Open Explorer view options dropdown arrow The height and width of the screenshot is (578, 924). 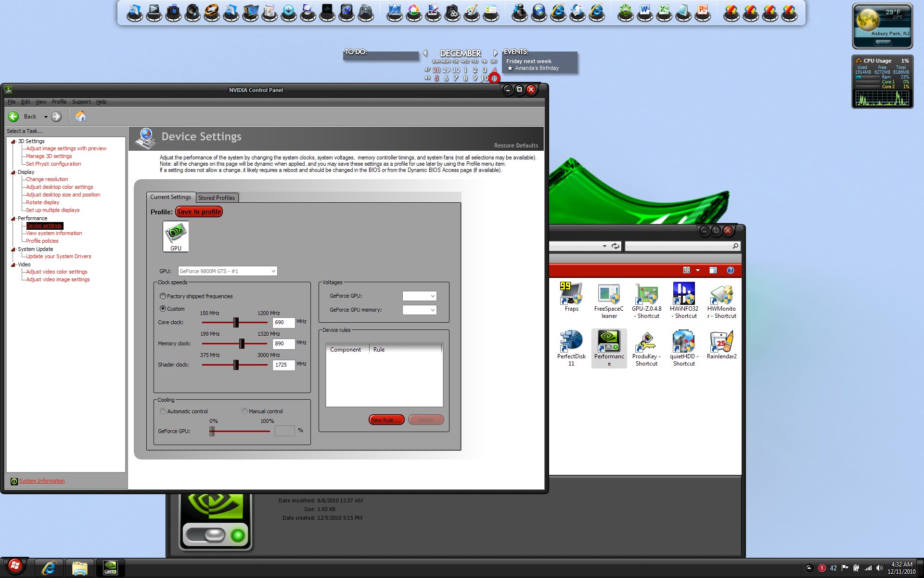pyautogui.click(x=698, y=270)
